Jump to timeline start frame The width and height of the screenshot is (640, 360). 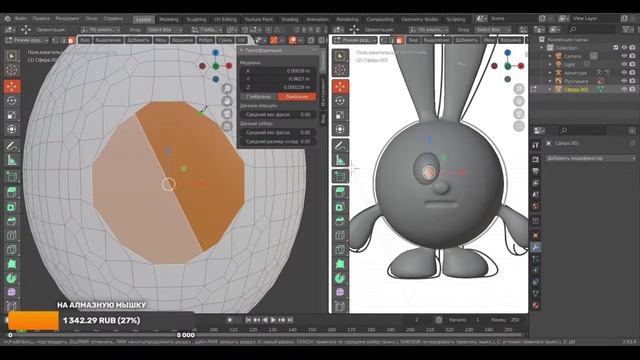(x=248, y=320)
